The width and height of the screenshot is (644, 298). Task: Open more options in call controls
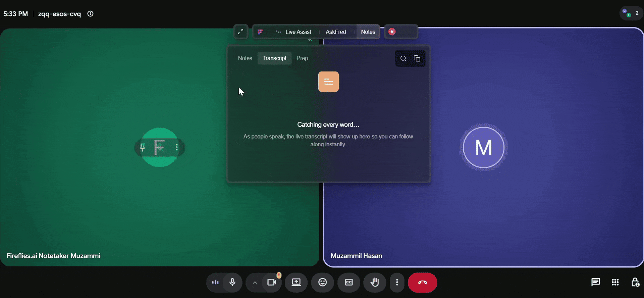tap(397, 283)
